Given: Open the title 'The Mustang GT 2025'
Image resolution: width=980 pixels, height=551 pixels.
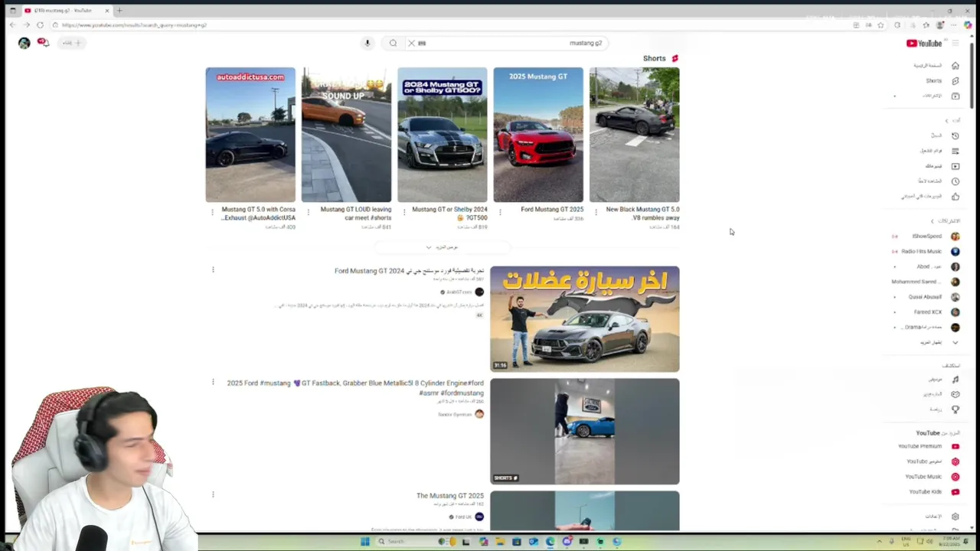Looking at the screenshot, I should [x=450, y=496].
